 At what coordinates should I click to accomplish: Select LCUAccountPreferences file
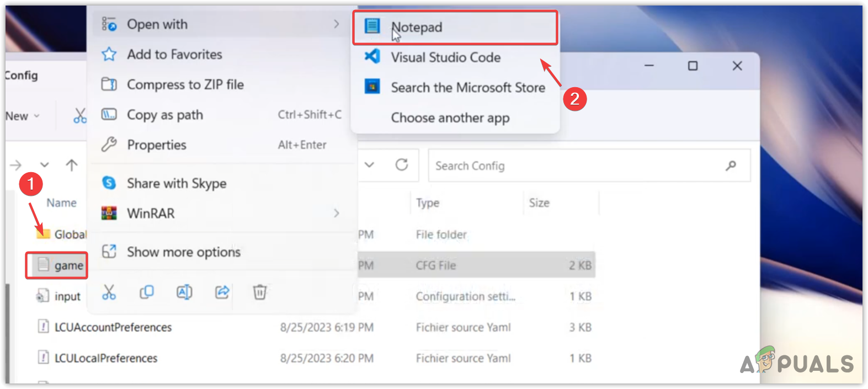[x=113, y=327]
